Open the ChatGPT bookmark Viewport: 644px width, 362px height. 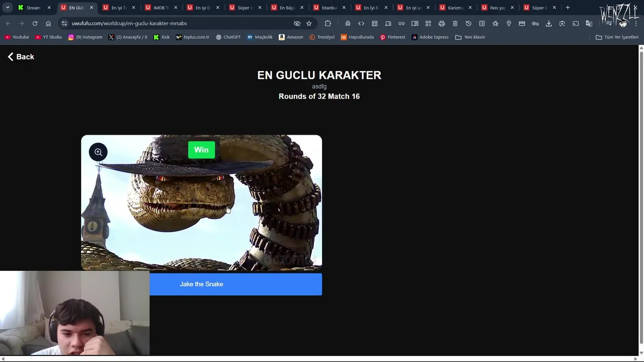tap(228, 37)
